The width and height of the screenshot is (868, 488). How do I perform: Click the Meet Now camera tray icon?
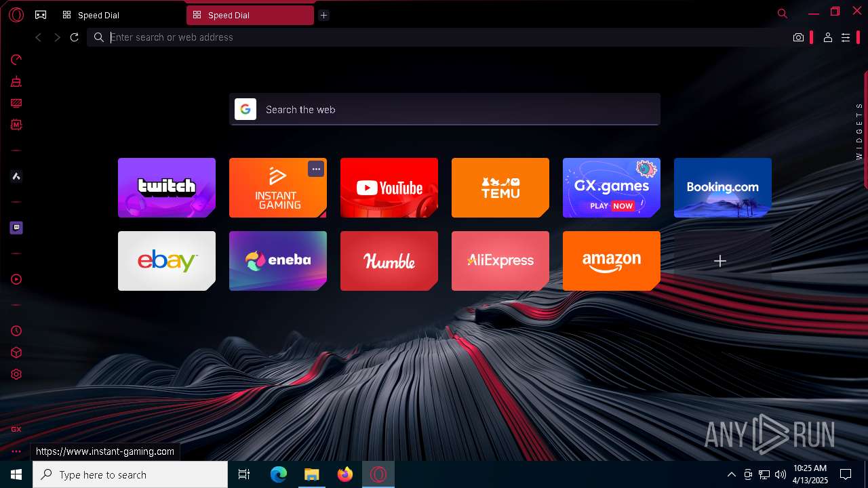tap(748, 474)
